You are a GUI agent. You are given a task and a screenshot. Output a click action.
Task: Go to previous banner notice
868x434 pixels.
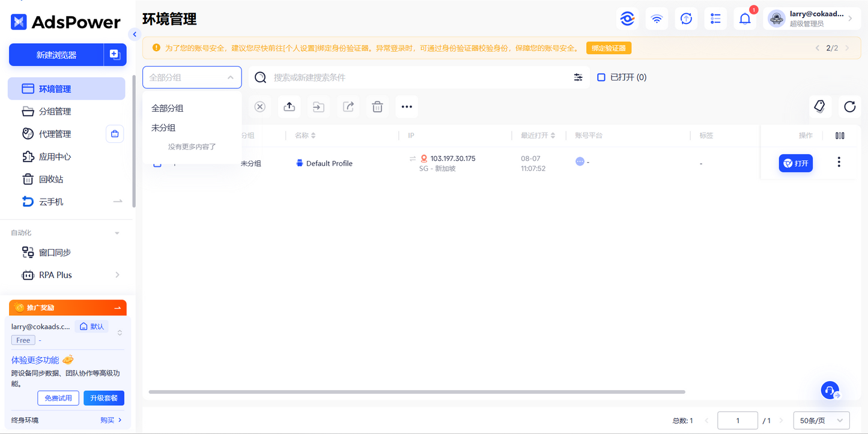[817, 48]
